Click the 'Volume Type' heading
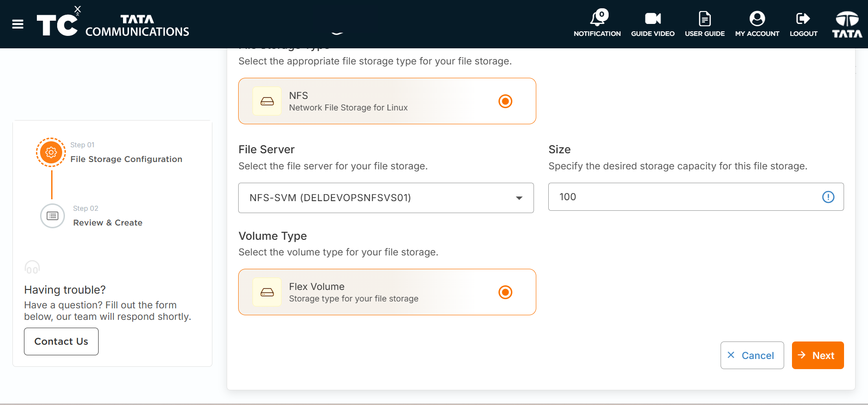Image resolution: width=868 pixels, height=405 pixels. click(x=272, y=236)
